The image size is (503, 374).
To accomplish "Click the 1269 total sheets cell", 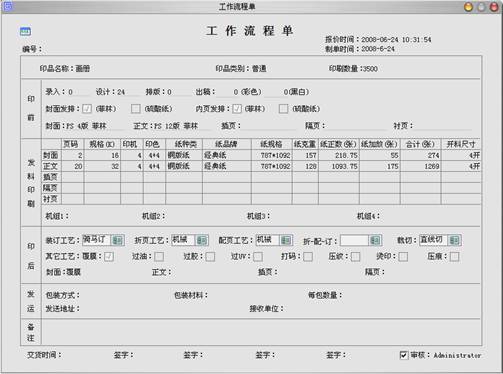I will pyautogui.click(x=420, y=166).
